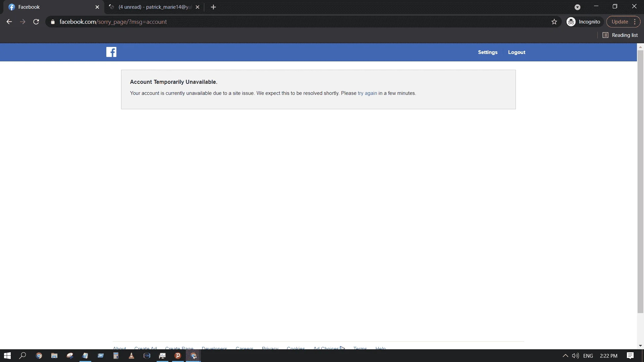Click the ENG language indicator
Image resolution: width=644 pixels, height=362 pixels.
[588, 356]
